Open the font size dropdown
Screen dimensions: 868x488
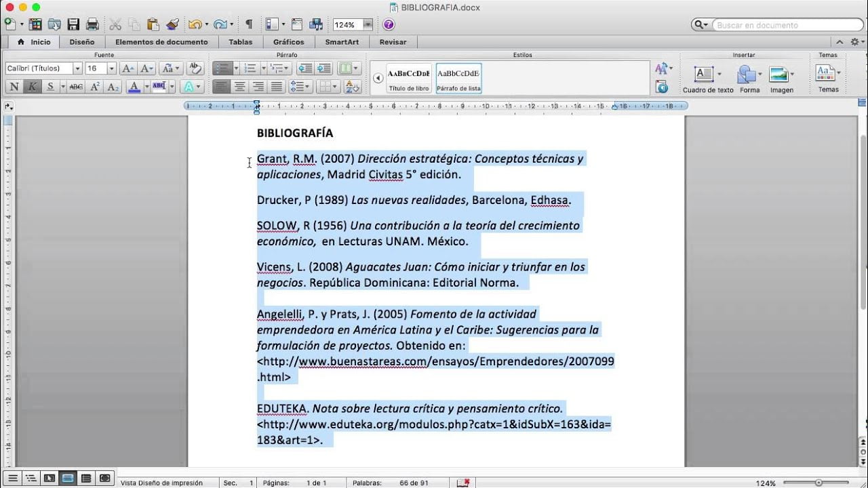click(111, 68)
